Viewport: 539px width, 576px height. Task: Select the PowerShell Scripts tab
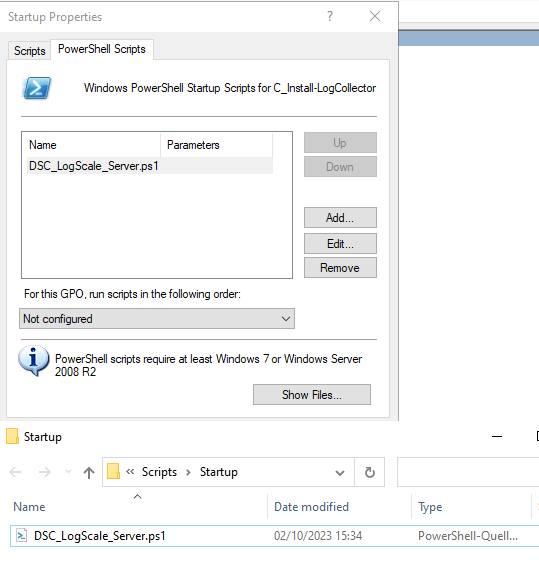pyautogui.click(x=102, y=49)
